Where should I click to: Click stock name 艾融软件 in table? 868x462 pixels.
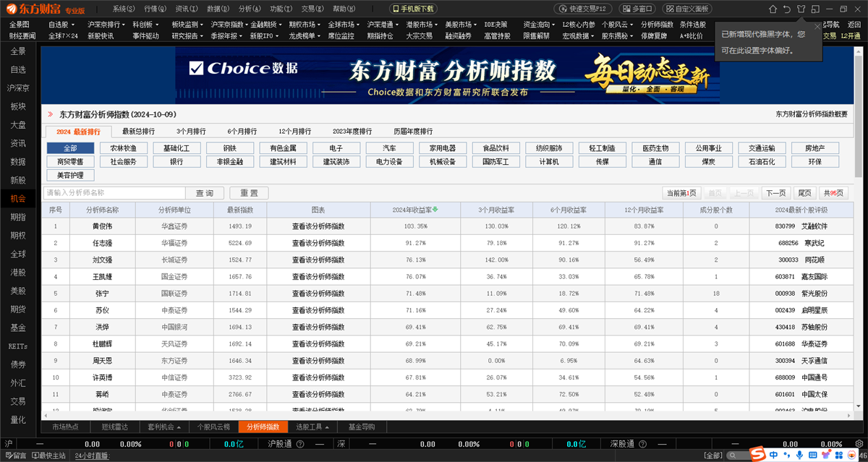[x=816, y=226]
